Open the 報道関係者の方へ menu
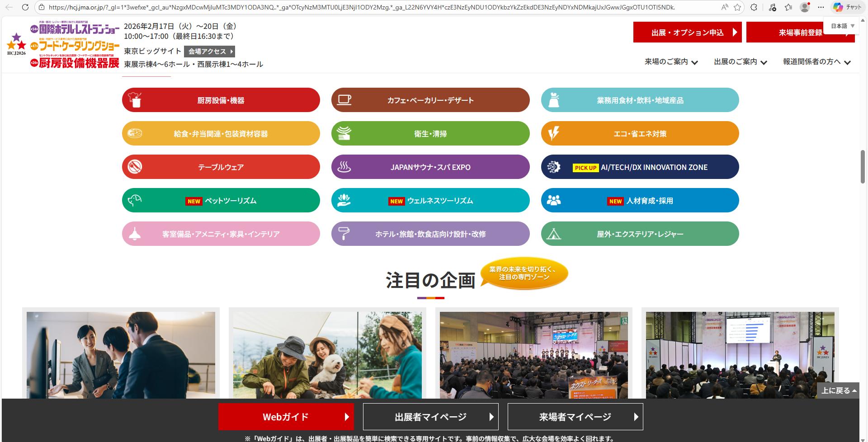 coord(816,62)
